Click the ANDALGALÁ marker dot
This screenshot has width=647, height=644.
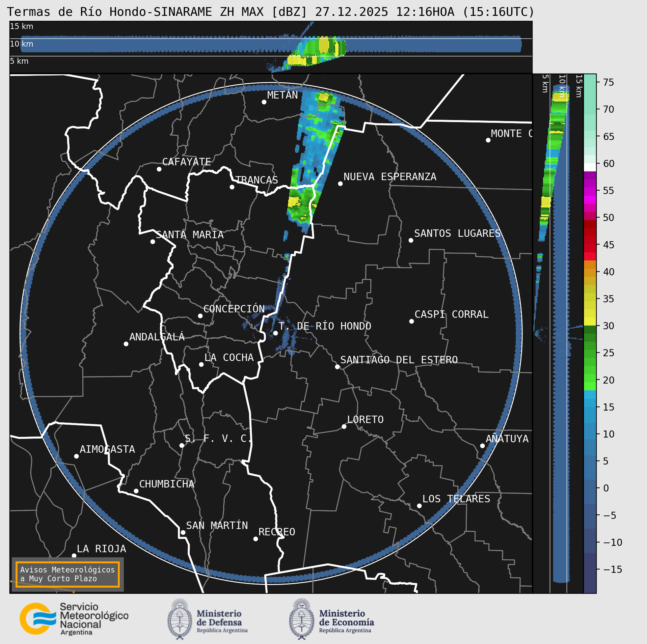click(x=126, y=344)
